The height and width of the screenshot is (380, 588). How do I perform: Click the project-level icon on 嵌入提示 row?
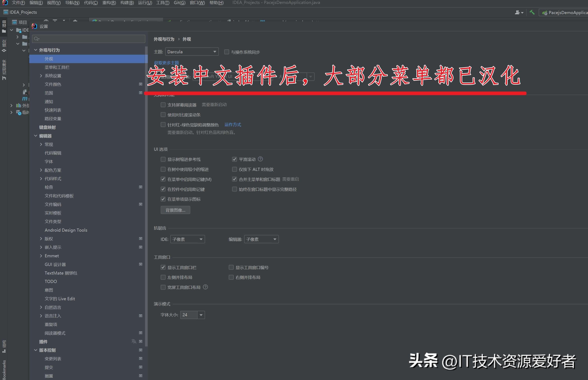(x=140, y=247)
